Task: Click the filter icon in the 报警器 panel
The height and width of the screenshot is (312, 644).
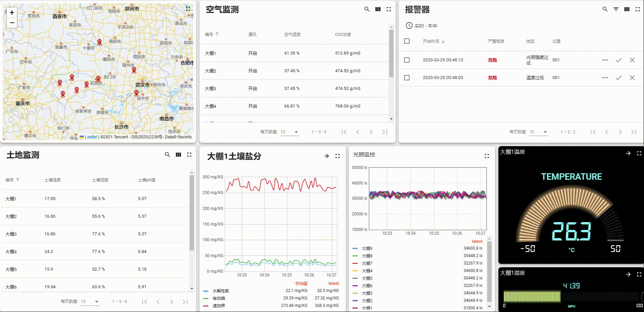Action: (615, 9)
